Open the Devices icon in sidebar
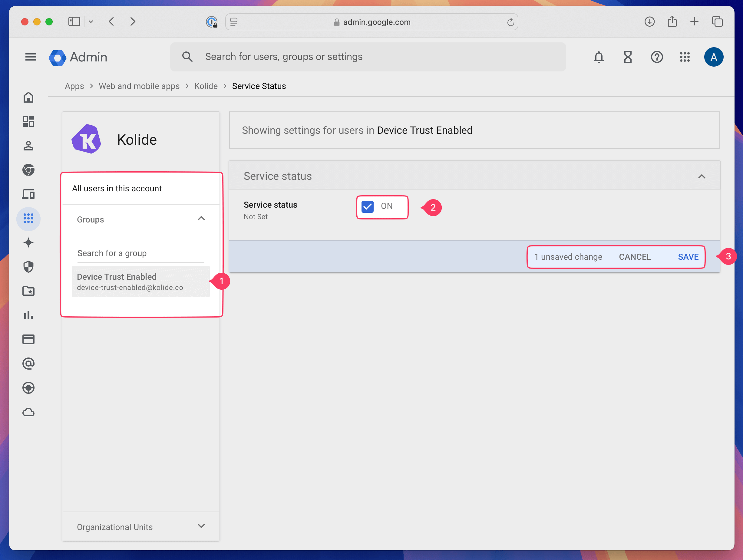This screenshot has height=560, width=743. pyautogui.click(x=28, y=194)
